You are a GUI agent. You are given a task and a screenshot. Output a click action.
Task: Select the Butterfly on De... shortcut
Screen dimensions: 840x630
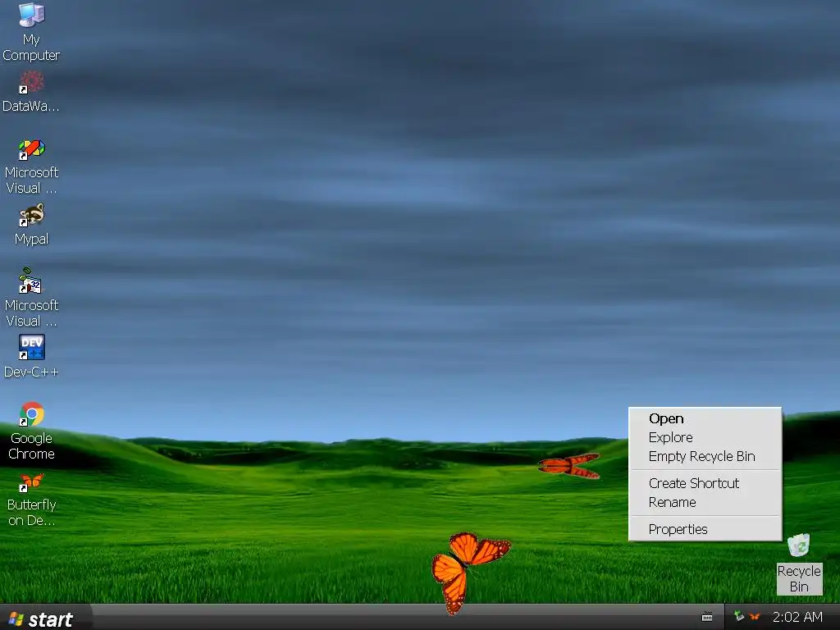pos(31,500)
